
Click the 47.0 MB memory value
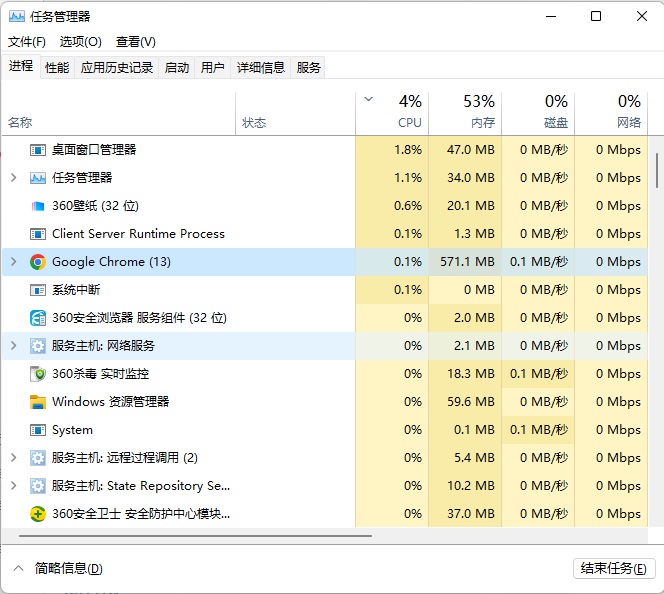(x=471, y=150)
